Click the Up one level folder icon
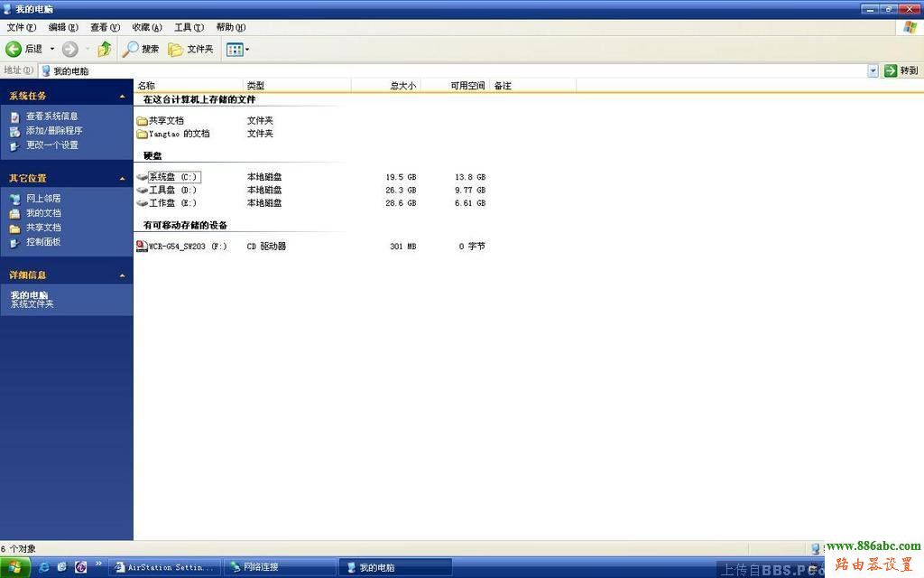The height and width of the screenshot is (578, 924). (105, 49)
